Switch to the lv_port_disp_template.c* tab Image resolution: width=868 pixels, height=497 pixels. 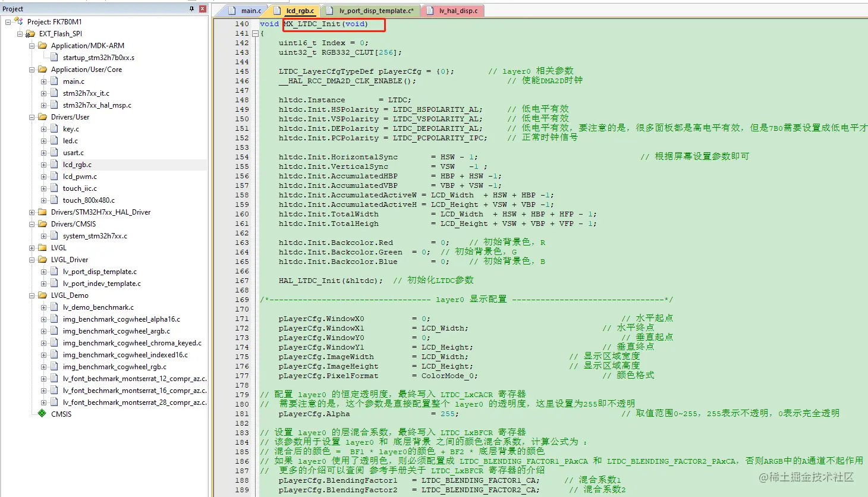pos(370,11)
